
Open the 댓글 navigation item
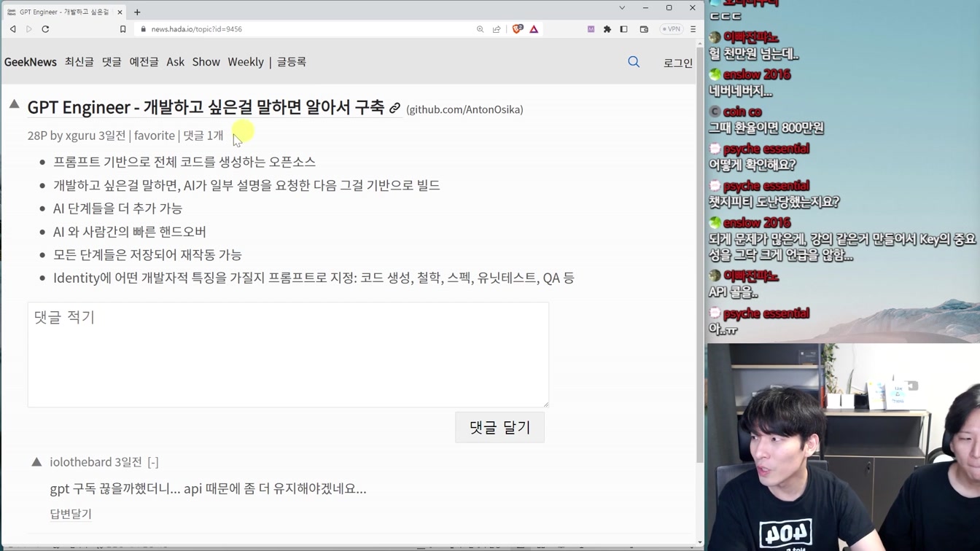[x=112, y=62]
